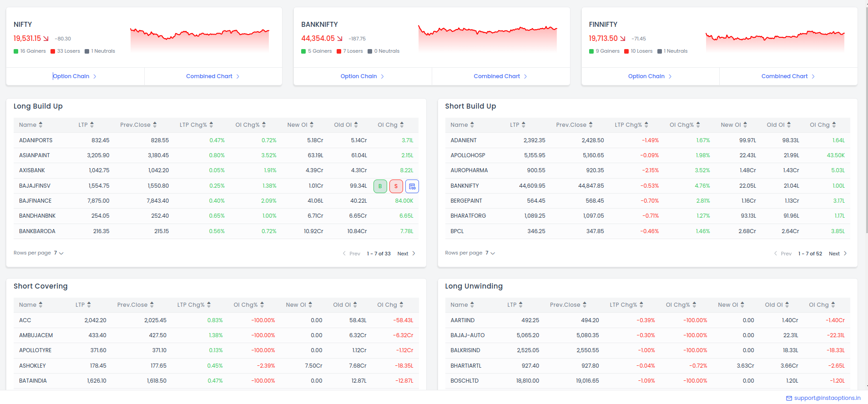Select BANKBARODA in Long Build Up
The image size is (868, 404).
(x=37, y=231)
